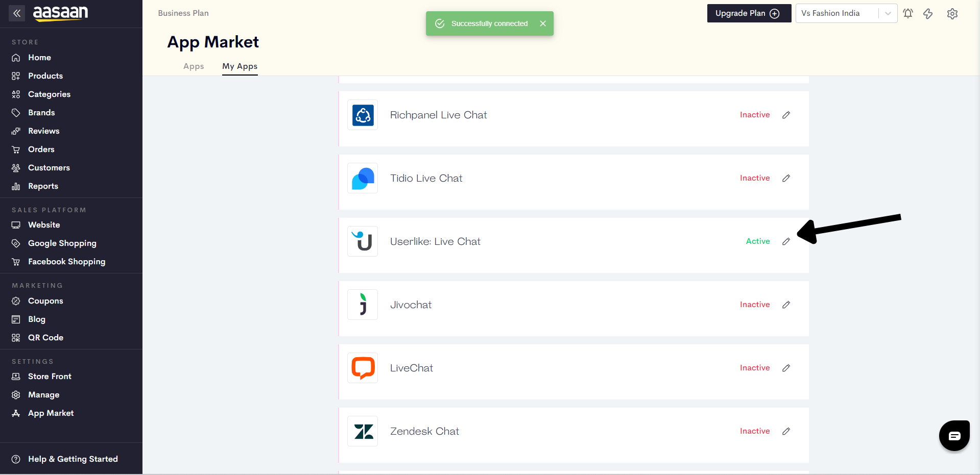Click the Facebook Shopping cart icon

[x=16, y=262]
